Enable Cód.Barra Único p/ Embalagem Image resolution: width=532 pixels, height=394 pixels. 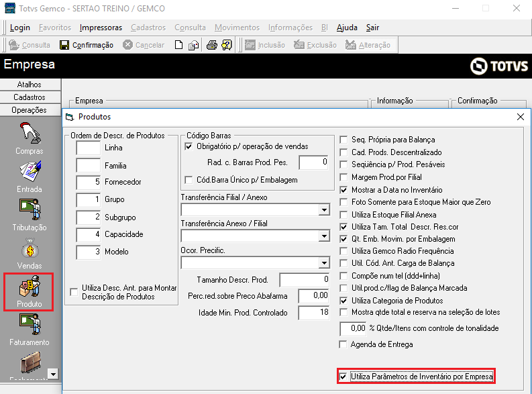pyautogui.click(x=189, y=180)
